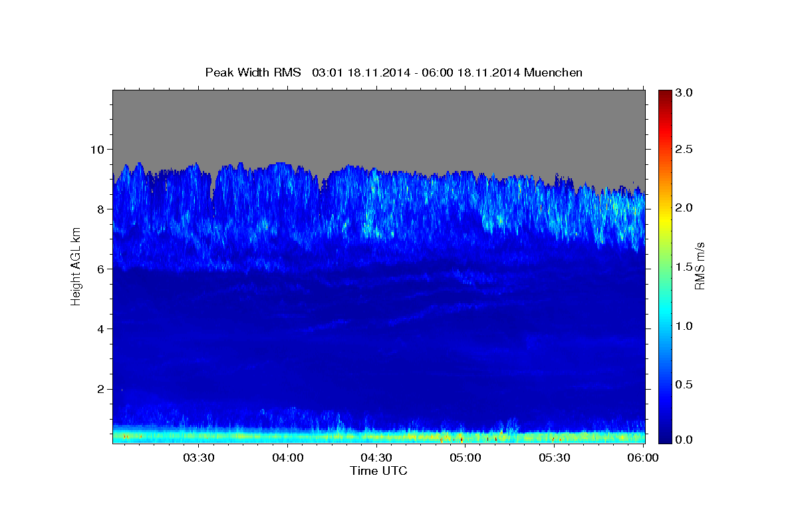Click the '05:00' time axis label
The image size is (798, 532).
(x=465, y=458)
